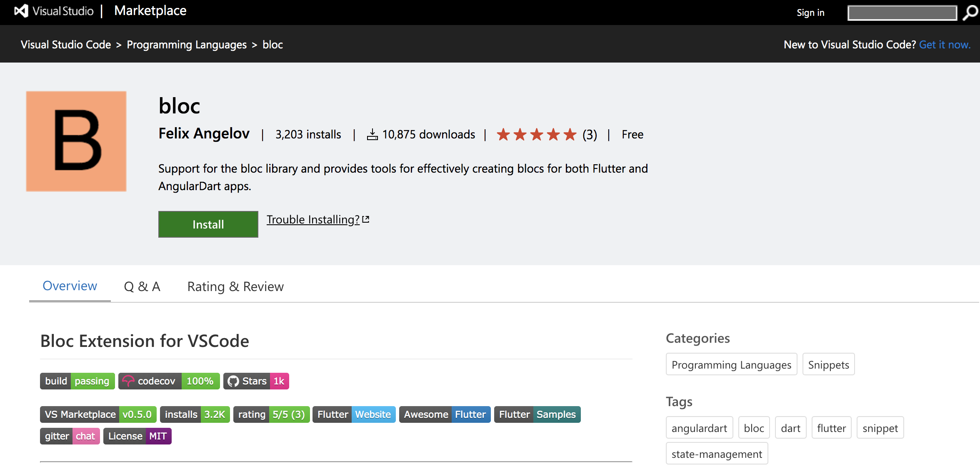The image size is (980, 467).
Task: Click the Visual Studio logo icon
Action: pos(21,11)
